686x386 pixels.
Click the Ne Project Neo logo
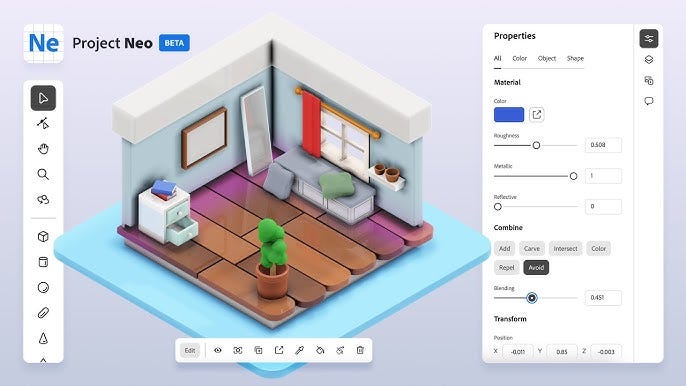tap(43, 43)
